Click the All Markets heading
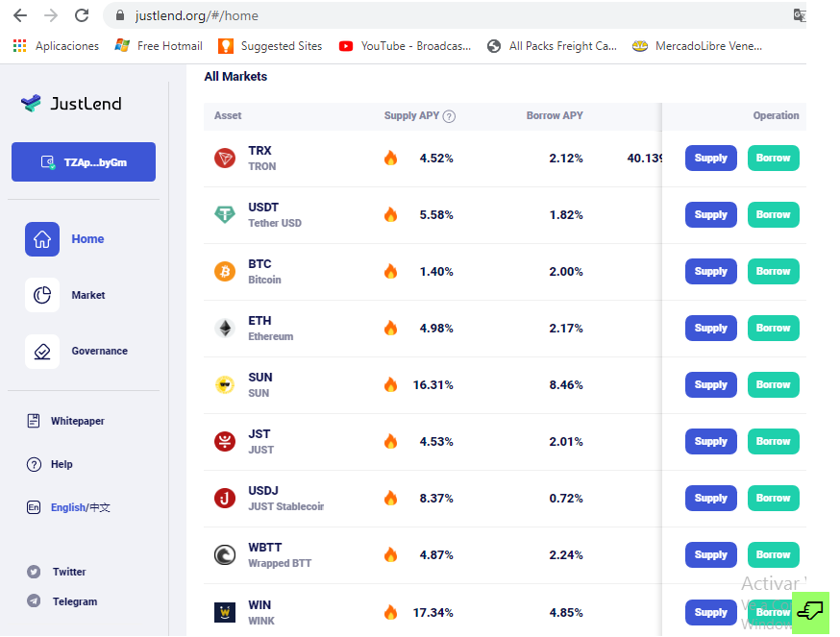 (x=235, y=77)
